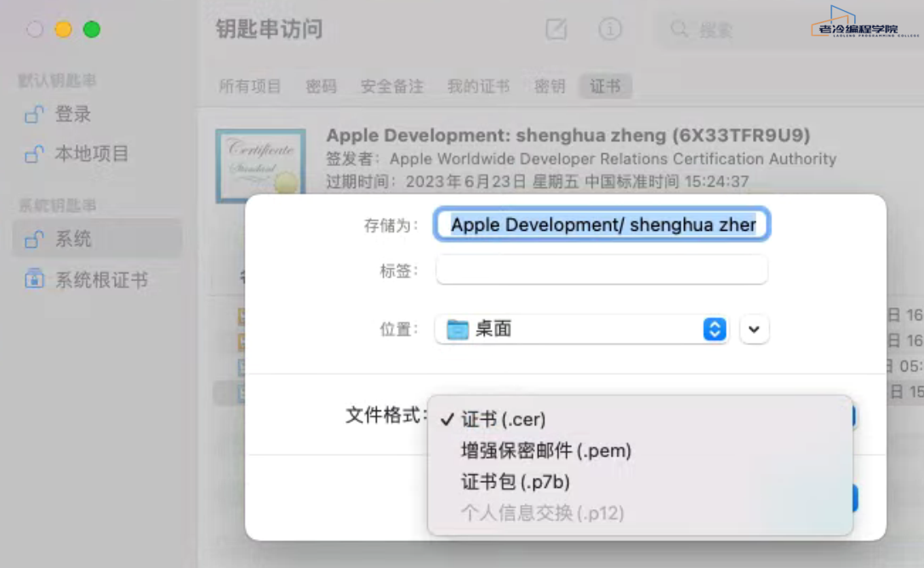Switch to the 密钥 tab

click(x=550, y=87)
